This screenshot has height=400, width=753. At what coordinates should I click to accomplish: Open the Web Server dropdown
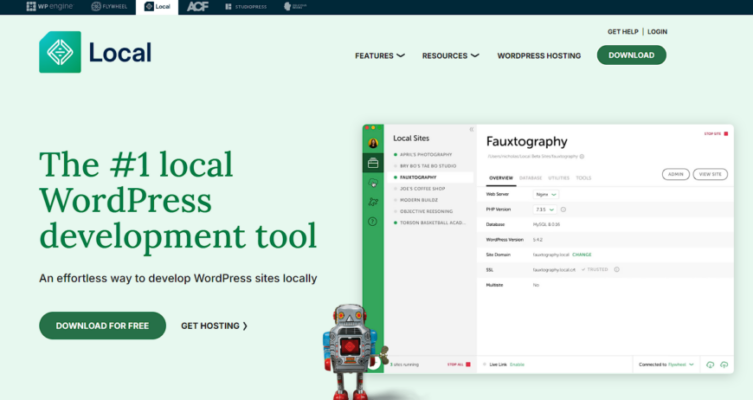(x=546, y=194)
